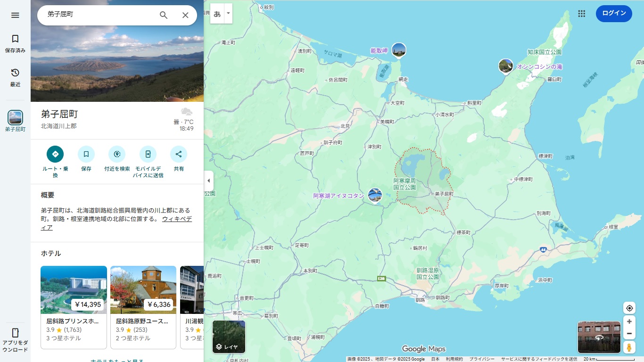Toggle the レイヤ satellite layer view
Image resolution: width=644 pixels, height=362 pixels.
coord(229,337)
